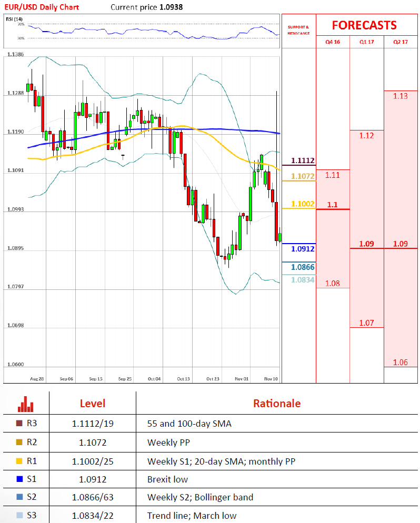Click the 1.0993 price axis label
Viewport: 420px width, 523px height.
click(16, 209)
